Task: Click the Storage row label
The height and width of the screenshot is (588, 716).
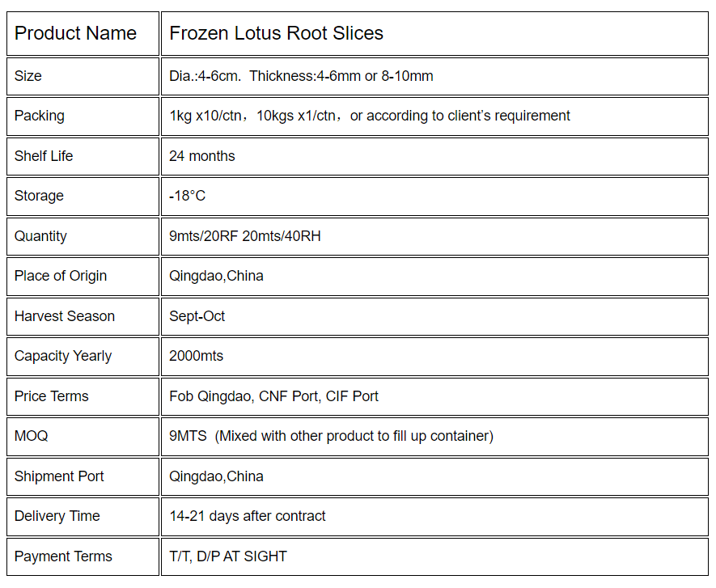Action: [x=39, y=196]
